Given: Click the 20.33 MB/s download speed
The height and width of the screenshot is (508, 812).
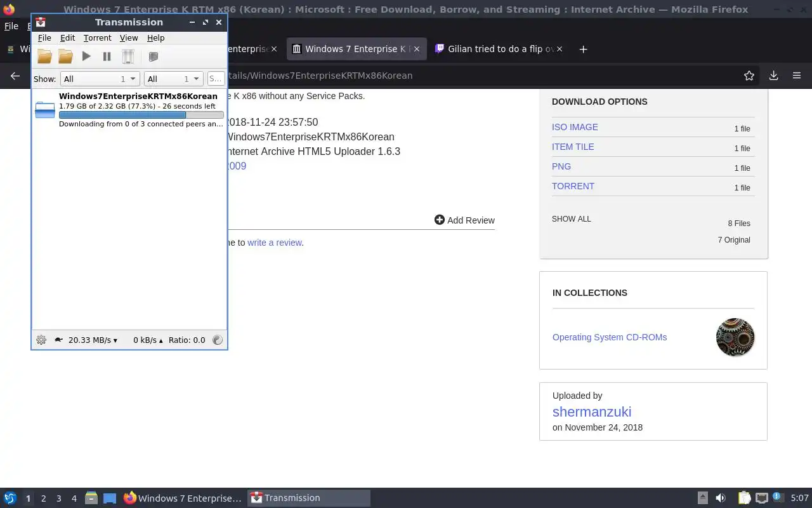Looking at the screenshot, I should 93,340.
